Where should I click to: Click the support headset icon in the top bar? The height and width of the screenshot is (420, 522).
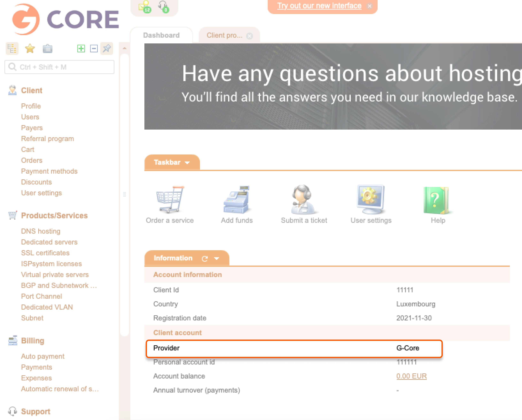coord(163,7)
